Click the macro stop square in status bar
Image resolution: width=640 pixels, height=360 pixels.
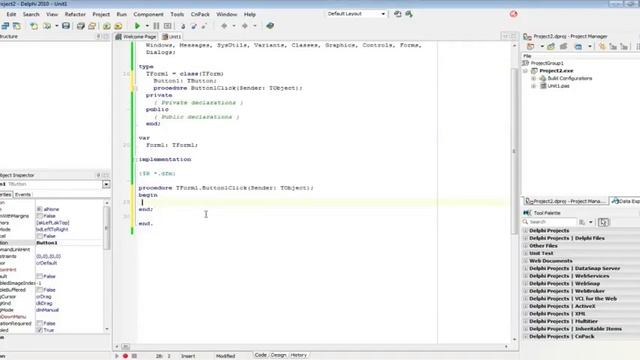[134, 356]
